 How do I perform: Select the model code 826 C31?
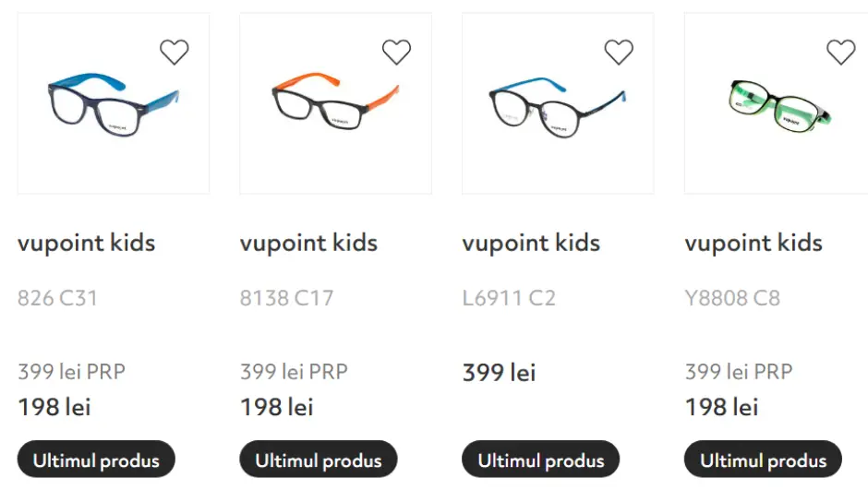pyautogui.click(x=57, y=298)
